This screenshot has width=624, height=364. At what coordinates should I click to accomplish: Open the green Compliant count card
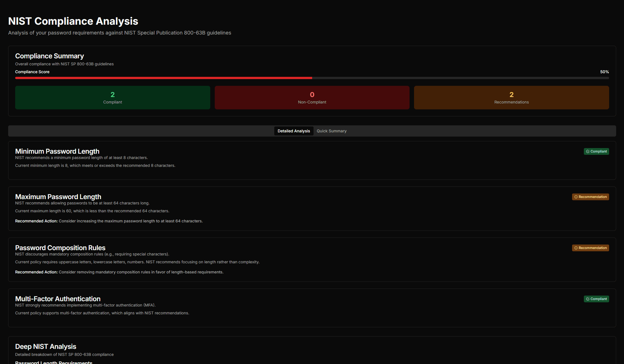click(x=113, y=98)
